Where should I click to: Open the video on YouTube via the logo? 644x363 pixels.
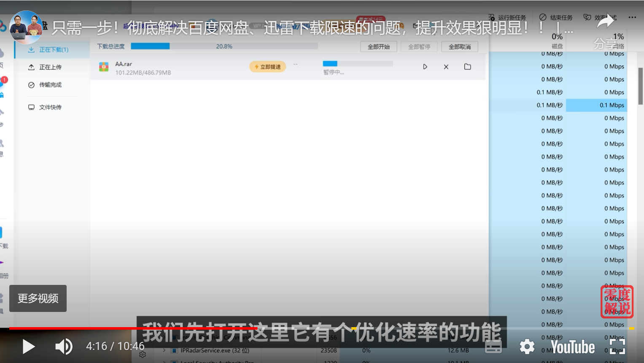click(x=573, y=347)
